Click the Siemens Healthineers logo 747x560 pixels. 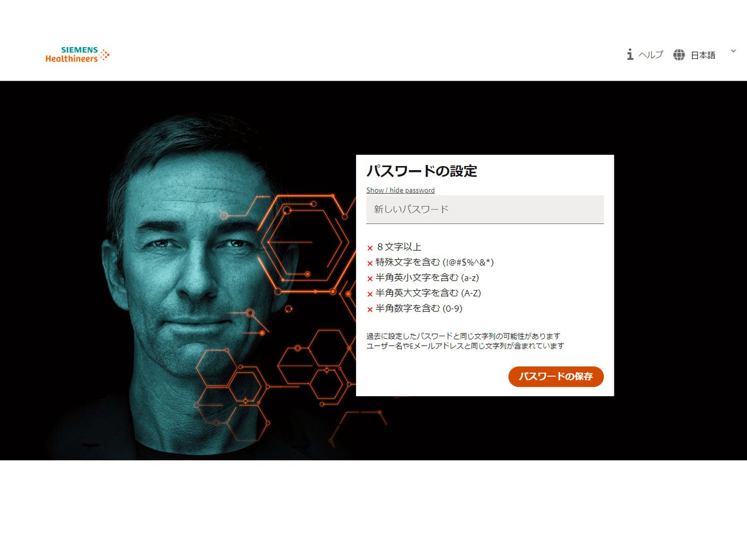coord(77,55)
